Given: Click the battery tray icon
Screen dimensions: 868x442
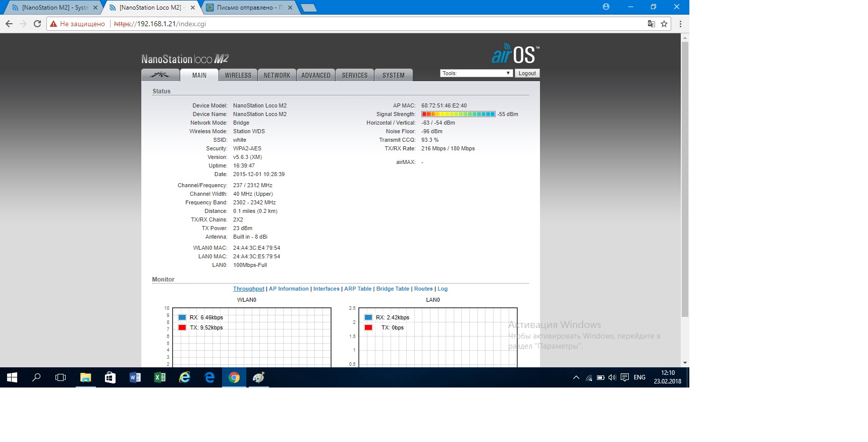Looking at the screenshot, I should pos(601,377).
